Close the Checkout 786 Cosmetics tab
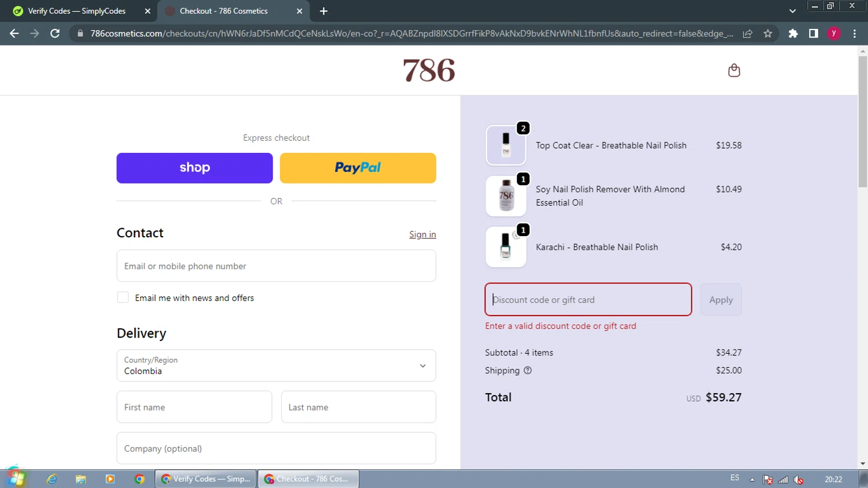The image size is (868, 488). 299,11
